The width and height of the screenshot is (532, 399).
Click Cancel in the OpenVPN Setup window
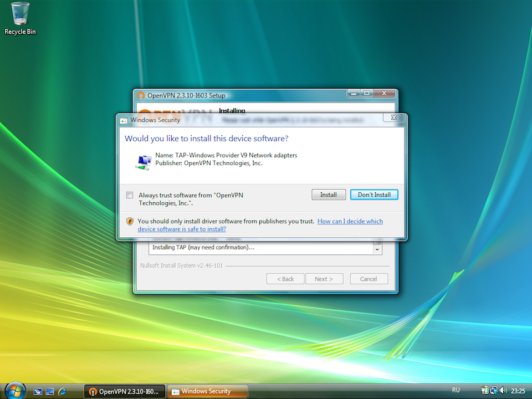369,279
